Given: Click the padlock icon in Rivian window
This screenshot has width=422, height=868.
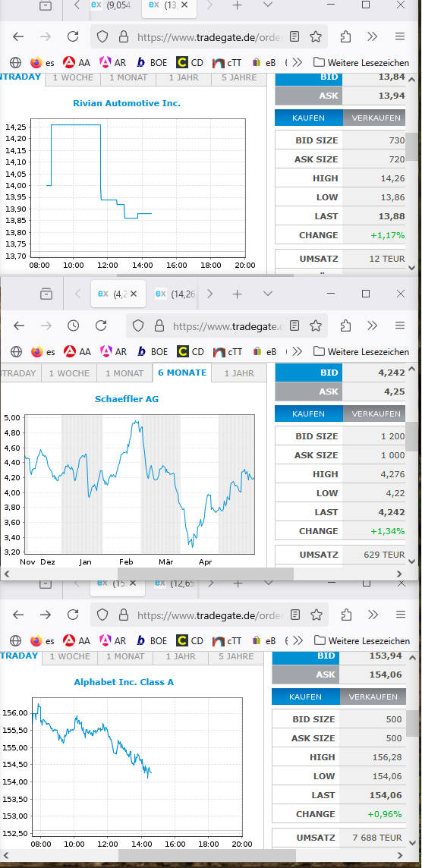Looking at the screenshot, I should pyautogui.click(x=123, y=37).
